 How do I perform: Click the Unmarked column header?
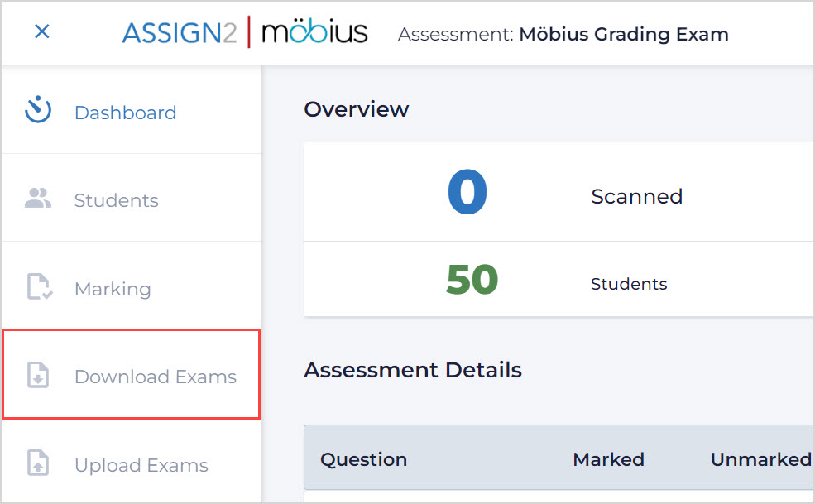coord(760,459)
